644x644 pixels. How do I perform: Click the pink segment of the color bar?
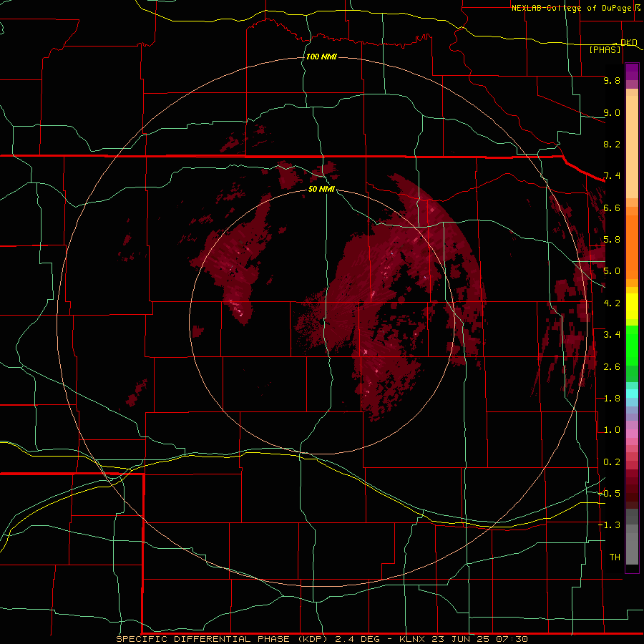coord(632,434)
